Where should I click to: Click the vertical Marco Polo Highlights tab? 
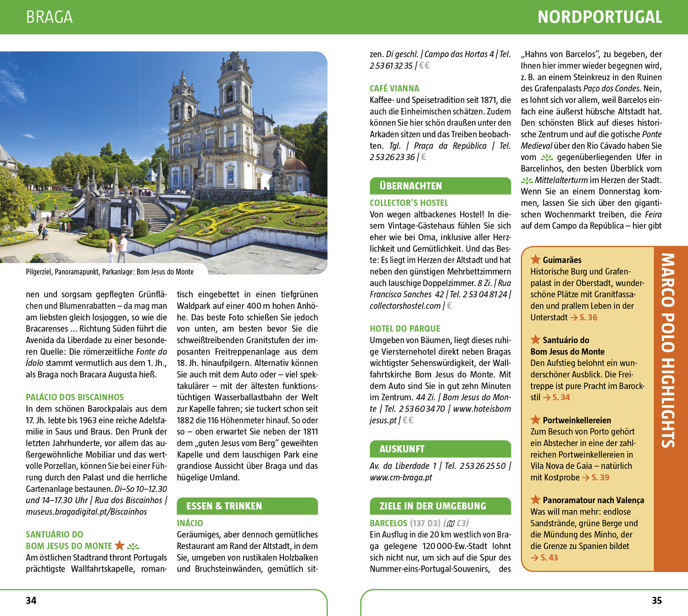[x=668, y=351]
